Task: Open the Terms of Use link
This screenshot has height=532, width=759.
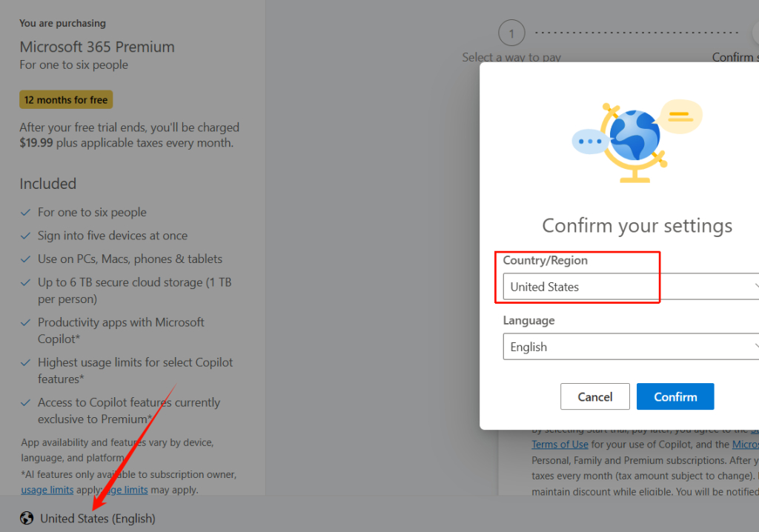Action: [x=560, y=445]
